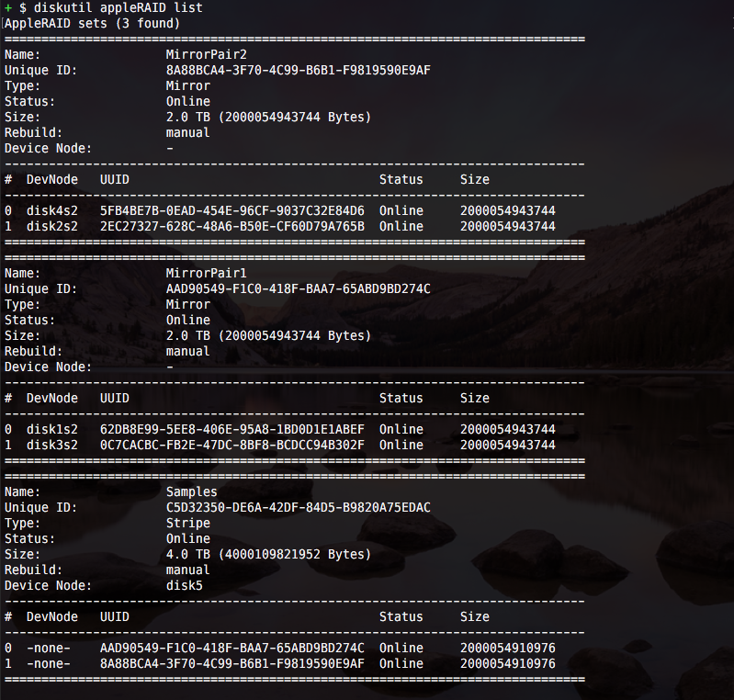The image size is (734, 700).
Task: Click UUID 5FB4BE7B-0EAD-454E-96CF-9037C32E84D6
Action: click(x=232, y=210)
